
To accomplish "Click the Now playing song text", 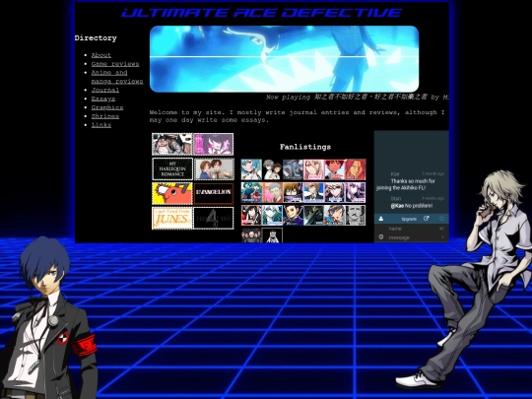I will coord(357,98).
